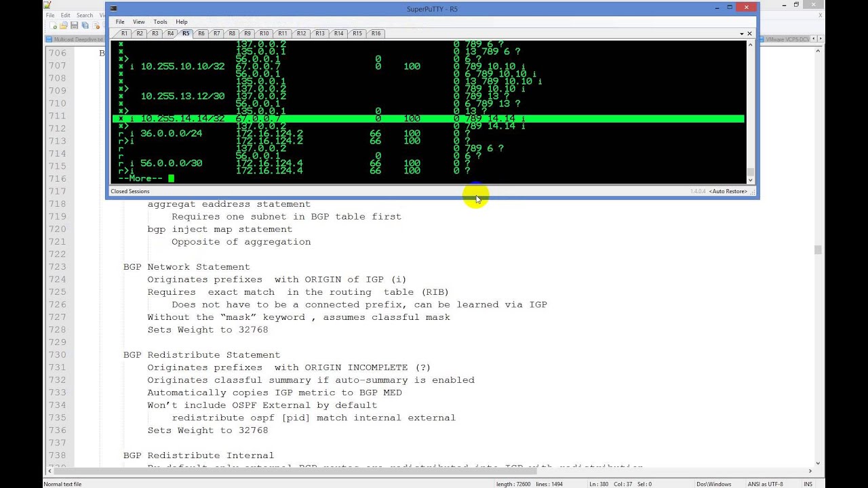Switch to the R13 session tab
The height and width of the screenshot is (488, 868).
(x=319, y=33)
